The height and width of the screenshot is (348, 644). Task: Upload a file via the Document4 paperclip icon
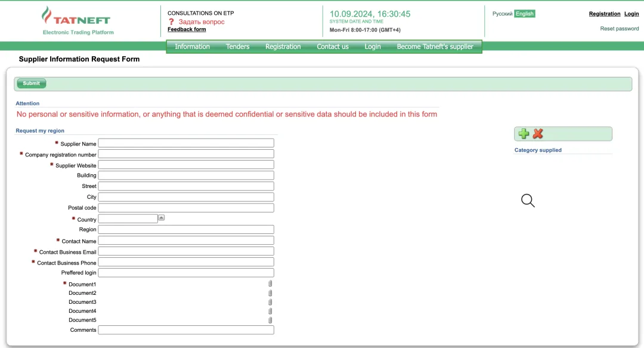point(270,311)
